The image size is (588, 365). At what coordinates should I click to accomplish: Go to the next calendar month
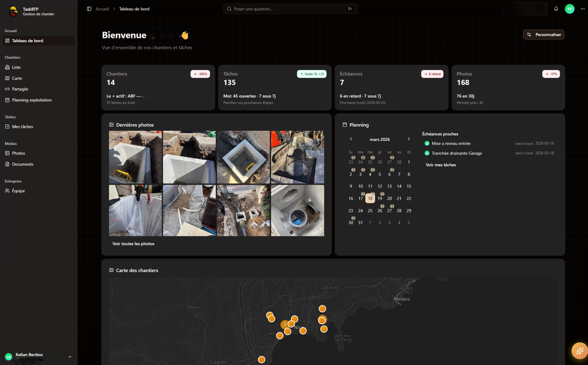[x=409, y=139]
